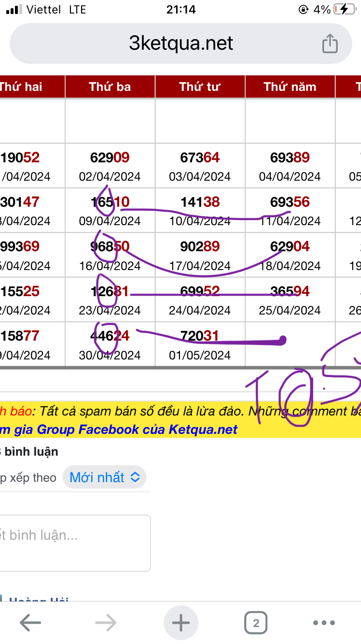The width and height of the screenshot is (361, 644).
Task: Tap result 69389 dated 04/04/2024
Action: click(290, 157)
